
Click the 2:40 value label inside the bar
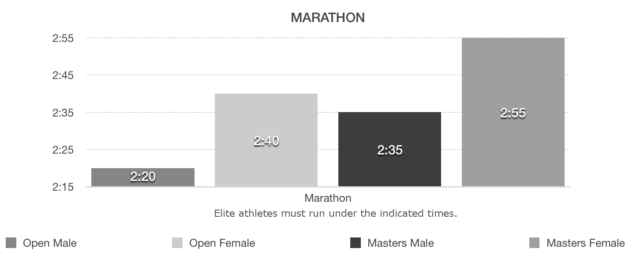266,141
